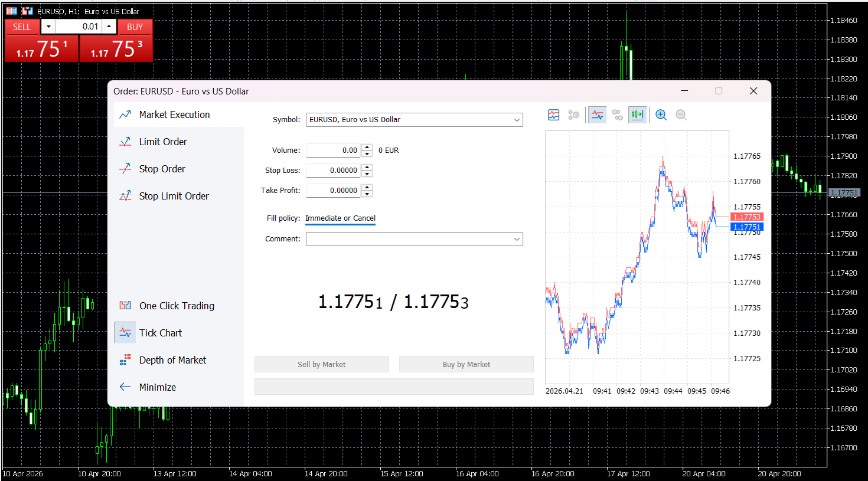Toggle the green candlestick auto-scroll button
This screenshot has height=481, width=868.
click(637, 115)
